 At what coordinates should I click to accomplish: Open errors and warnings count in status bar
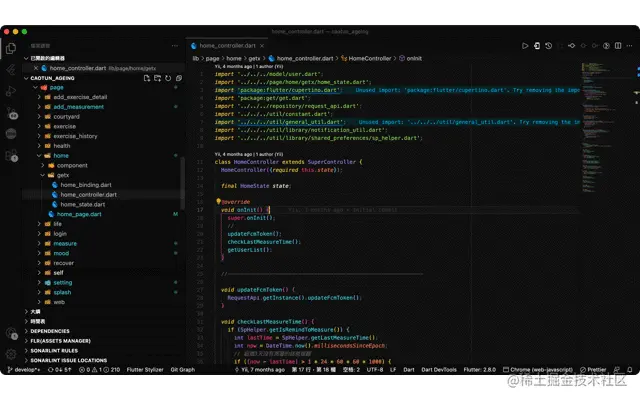(x=100, y=369)
